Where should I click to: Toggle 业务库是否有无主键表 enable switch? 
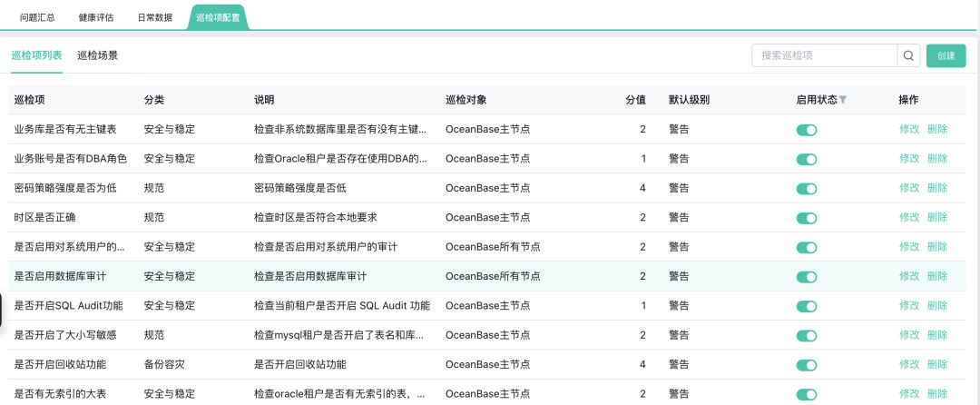pyautogui.click(x=807, y=130)
